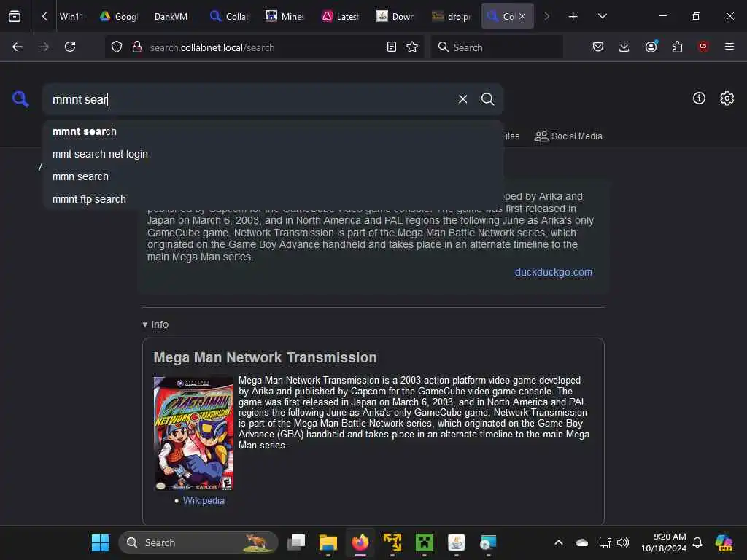Open clock showing 9:20 AM
Viewport: 747px width, 560px height.
coord(664,542)
